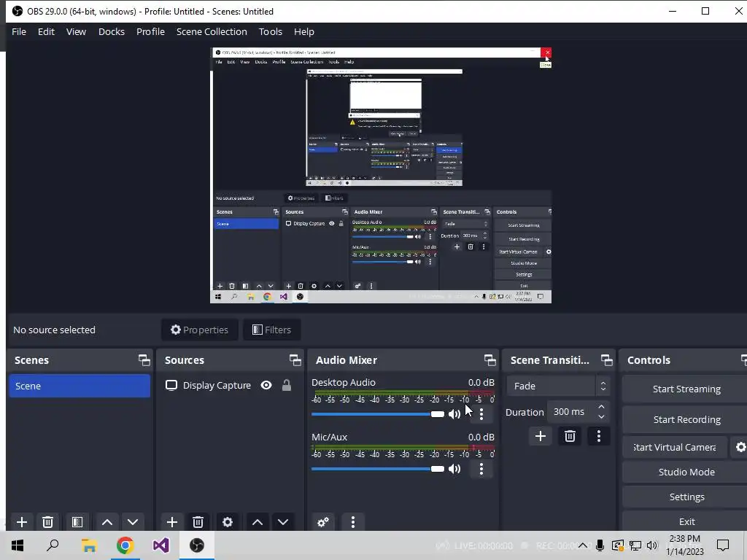Open the Docks menu

[112, 31]
